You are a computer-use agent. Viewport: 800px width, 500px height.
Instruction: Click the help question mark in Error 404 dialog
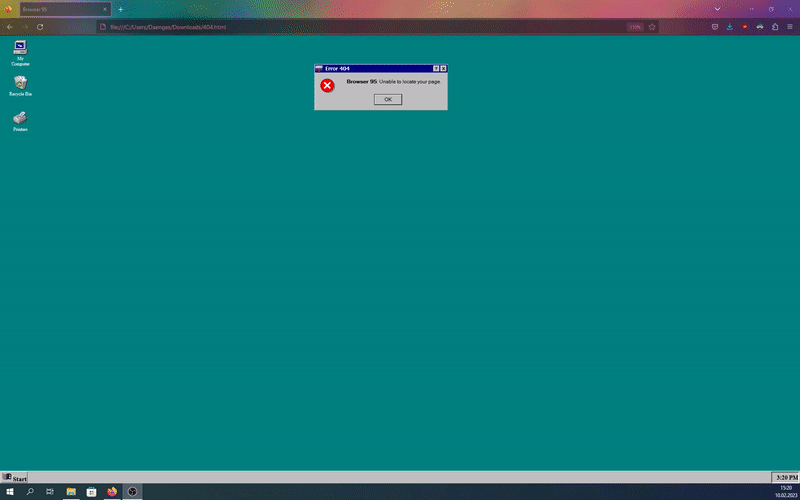pyautogui.click(x=436, y=68)
